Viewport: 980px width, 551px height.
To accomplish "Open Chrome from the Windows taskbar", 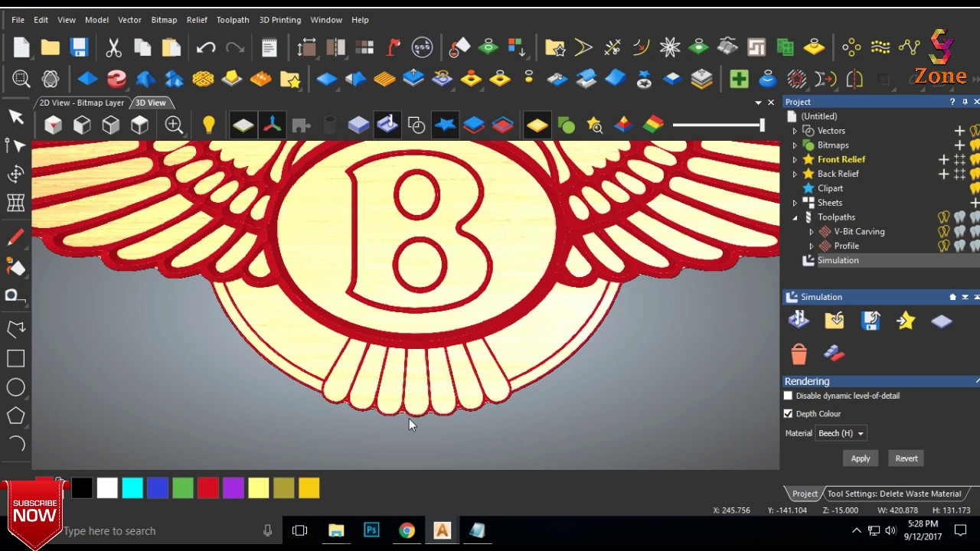I will pyautogui.click(x=407, y=530).
